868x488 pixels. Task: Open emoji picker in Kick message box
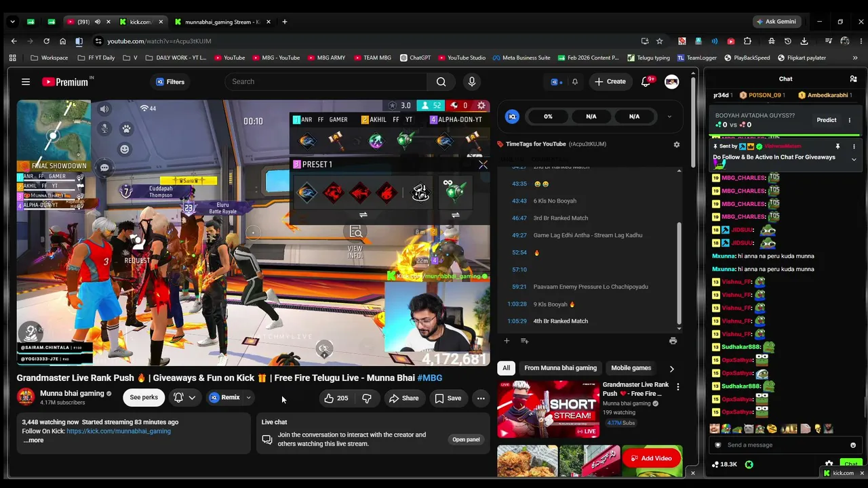pyautogui.click(x=853, y=445)
